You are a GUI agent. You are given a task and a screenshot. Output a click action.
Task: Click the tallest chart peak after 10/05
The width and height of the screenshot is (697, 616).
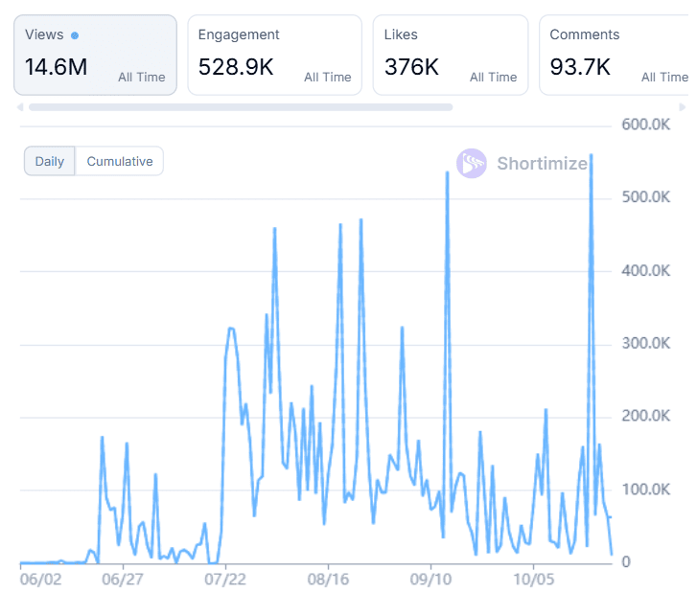pyautogui.click(x=591, y=155)
